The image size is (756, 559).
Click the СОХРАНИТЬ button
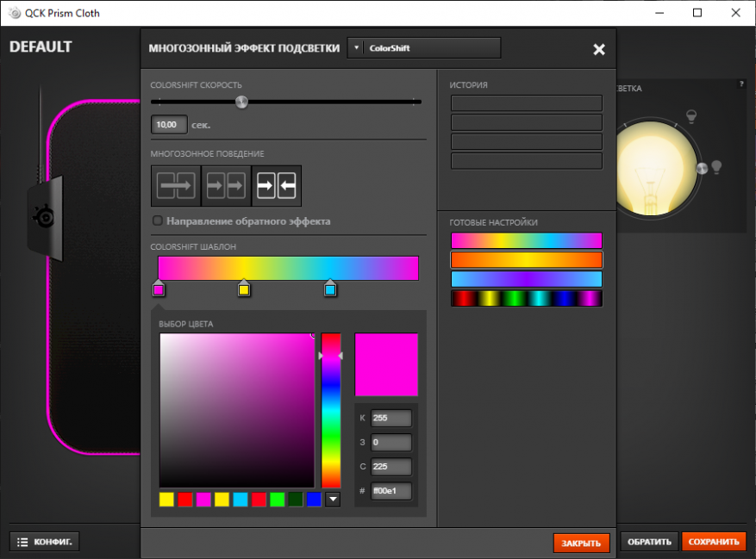714,542
